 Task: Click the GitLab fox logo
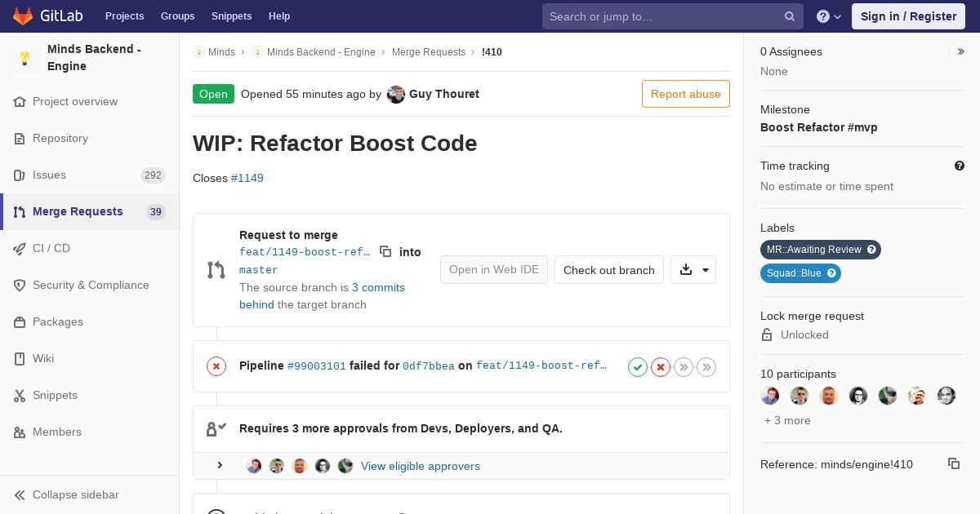point(23,16)
